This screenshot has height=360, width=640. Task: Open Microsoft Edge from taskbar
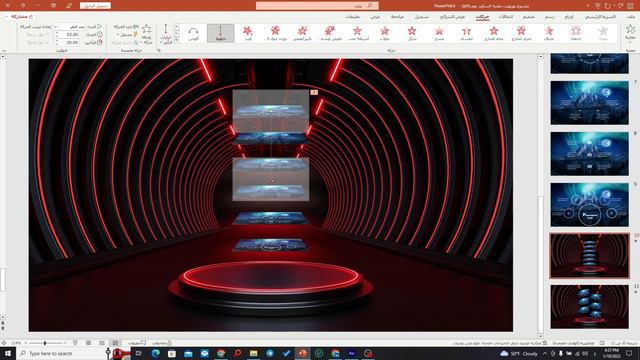coord(156,353)
